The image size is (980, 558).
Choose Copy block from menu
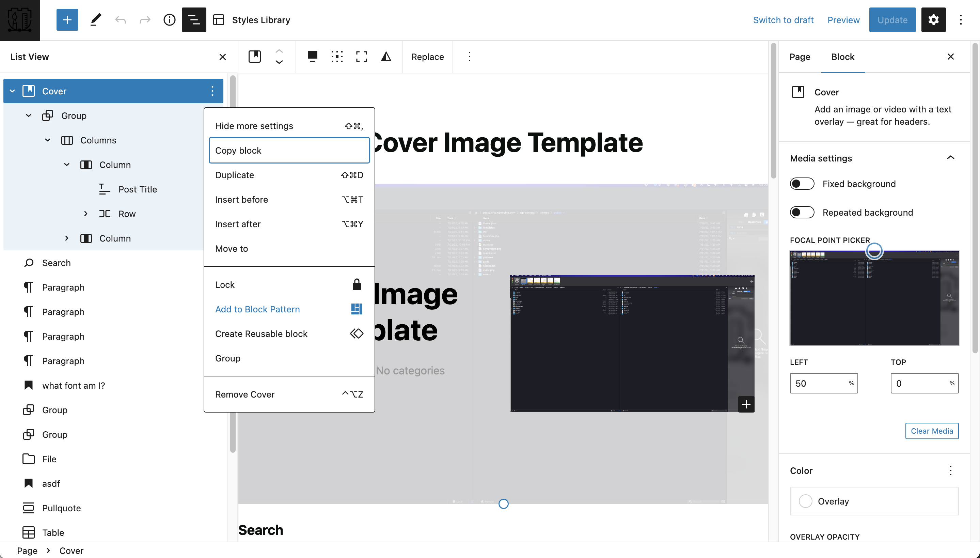(x=289, y=150)
